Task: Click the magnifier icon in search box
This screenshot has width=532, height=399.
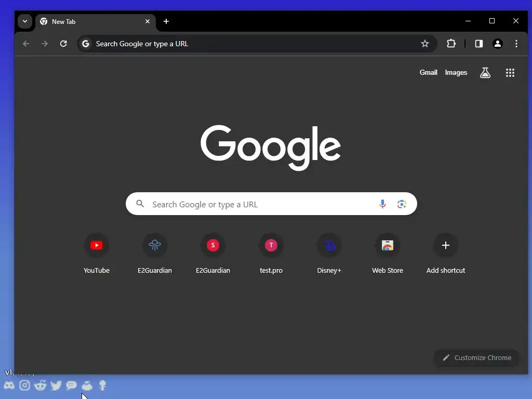Action: click(x=140, y=204)
